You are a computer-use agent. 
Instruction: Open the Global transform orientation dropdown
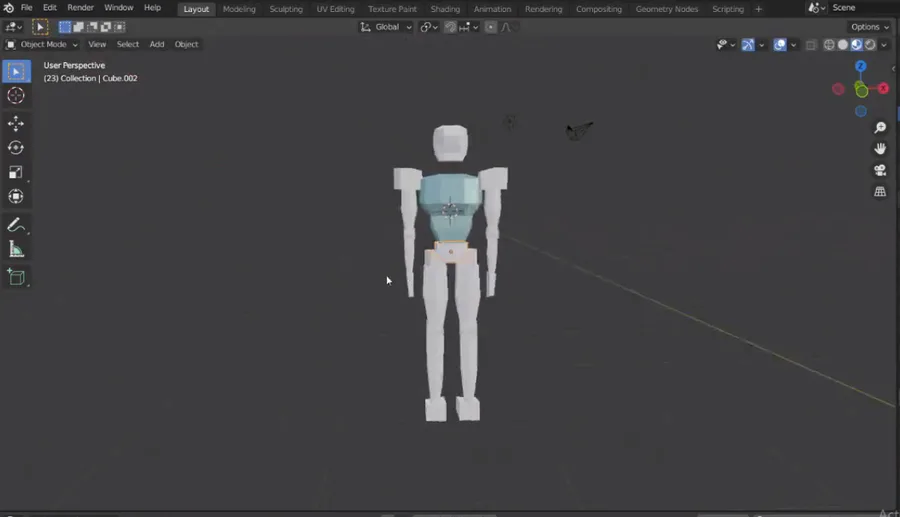pos(386,27)
